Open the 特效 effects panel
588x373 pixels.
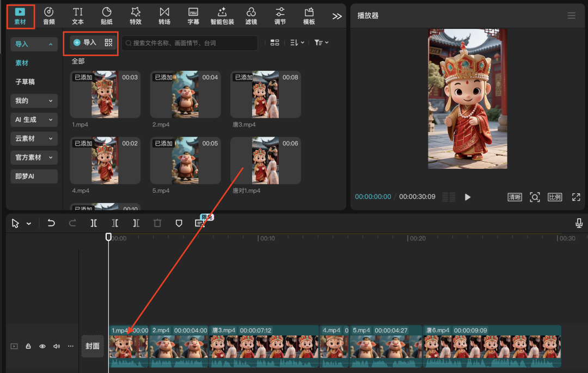point(136,16)
